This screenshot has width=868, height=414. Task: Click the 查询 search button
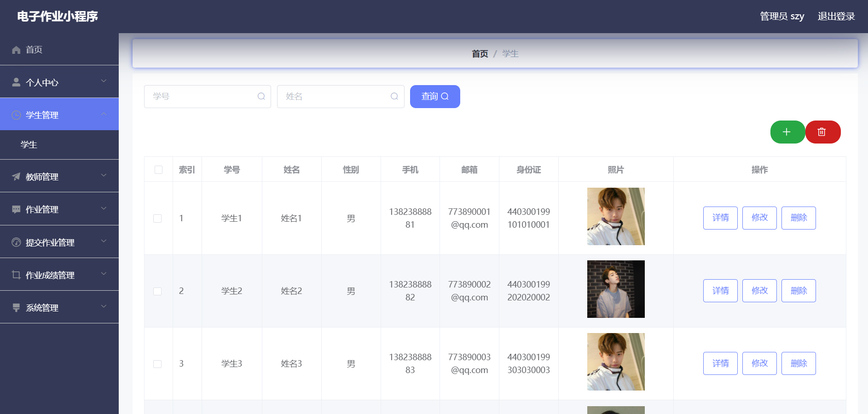pos(435,97)
